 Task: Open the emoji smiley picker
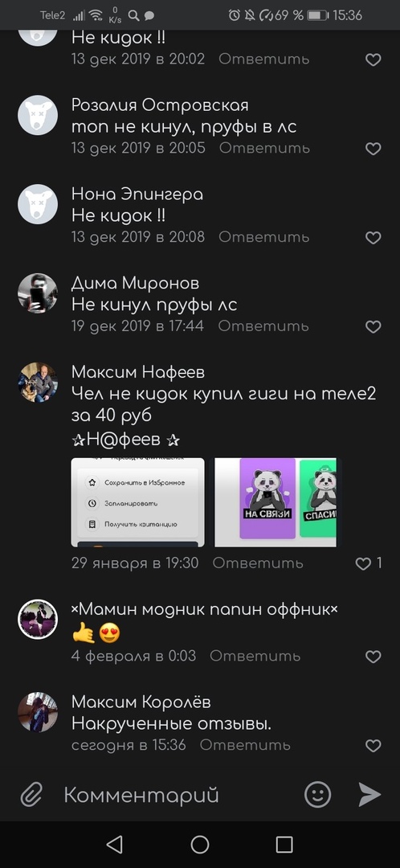(318, 795)
